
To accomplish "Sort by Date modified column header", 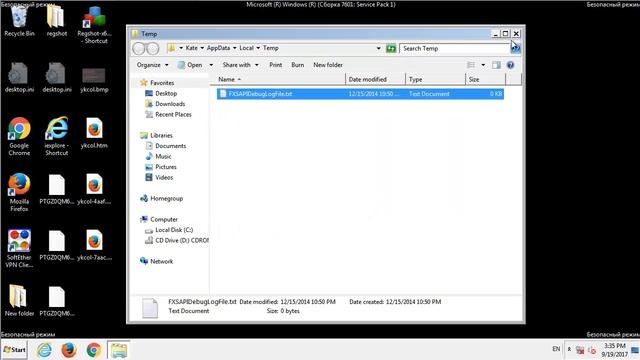I will pyautogui.click(x=376, y=79).
